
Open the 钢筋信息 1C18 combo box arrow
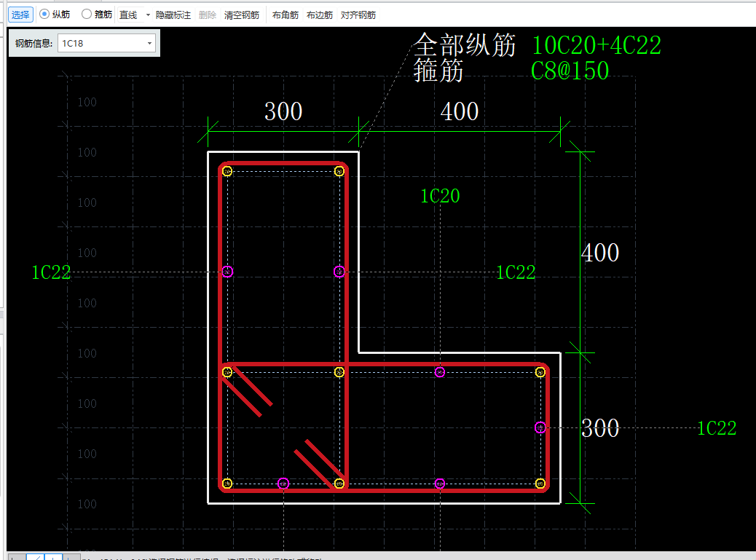point(149,44)
